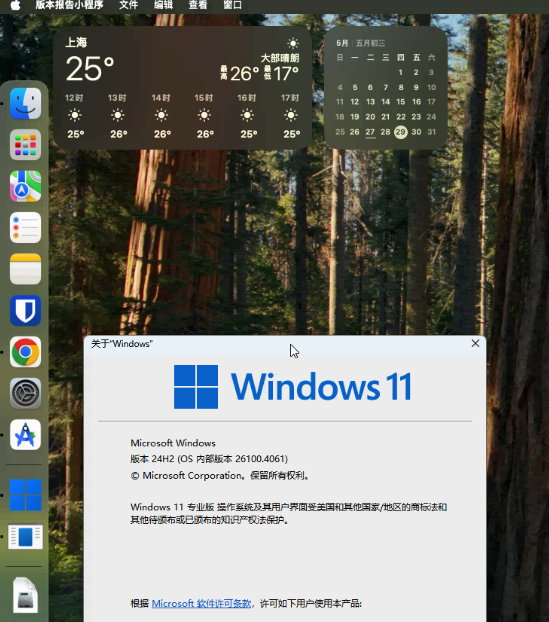Open Launchpad from the dock
Screen dimensions: 549x622
(25, 145)
